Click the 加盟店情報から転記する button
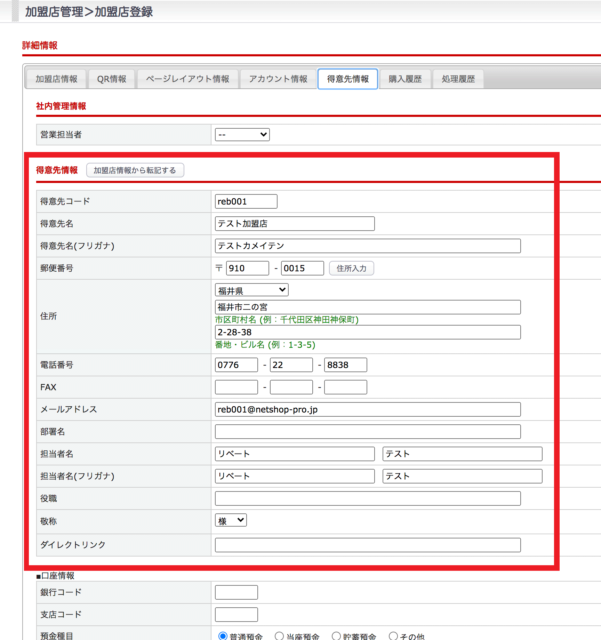This screenshot has height=640, width=601. tap(134, 171)
